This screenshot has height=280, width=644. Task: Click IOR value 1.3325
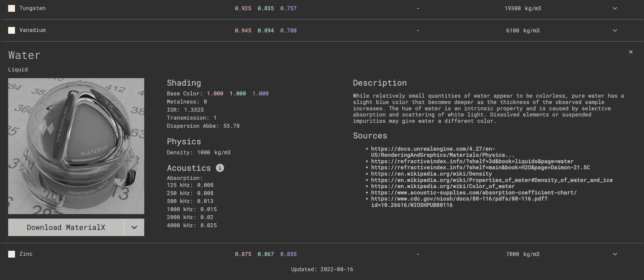(194, 110)
